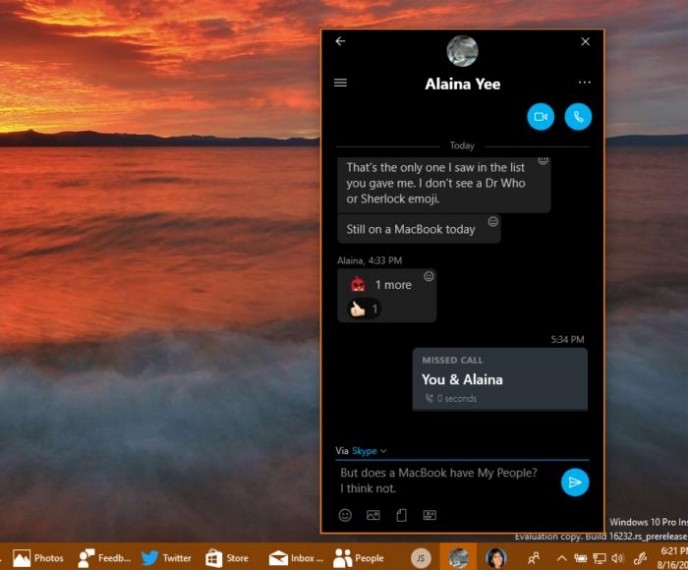Click the thumbs-up reaction count
The width and height of the screenshot is (688, 570).
[364, 309]
